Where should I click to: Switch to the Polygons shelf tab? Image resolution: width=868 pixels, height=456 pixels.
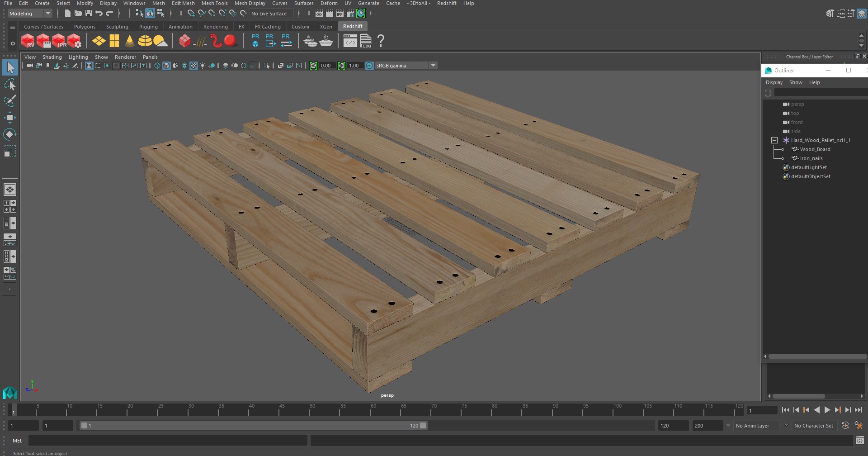coord(85,27)
